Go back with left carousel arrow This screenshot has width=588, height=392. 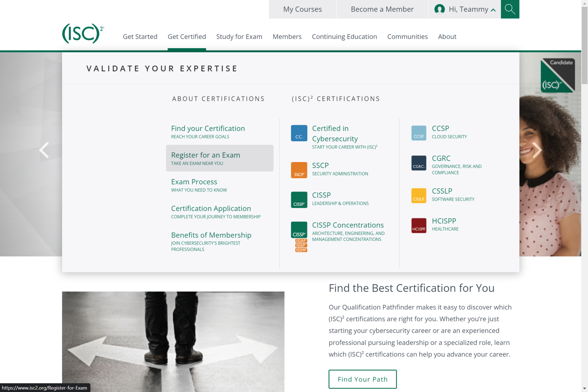tap(44, 150)
